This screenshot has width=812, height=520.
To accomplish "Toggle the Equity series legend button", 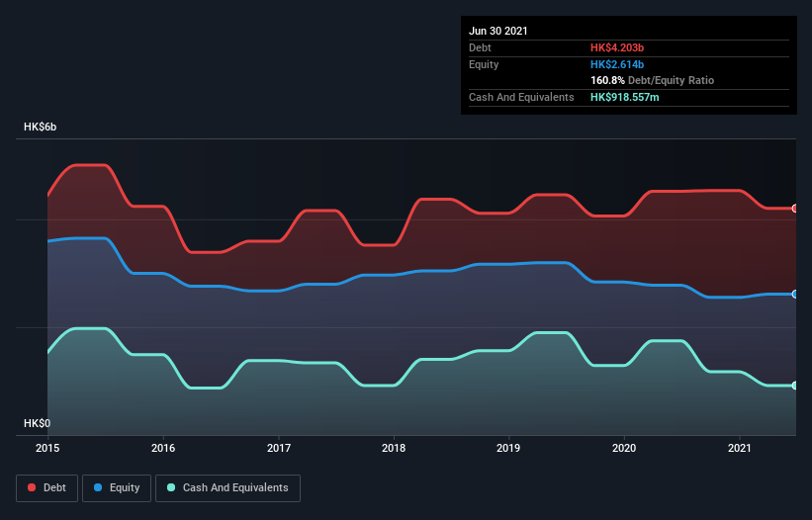I will tap(117, 488).
